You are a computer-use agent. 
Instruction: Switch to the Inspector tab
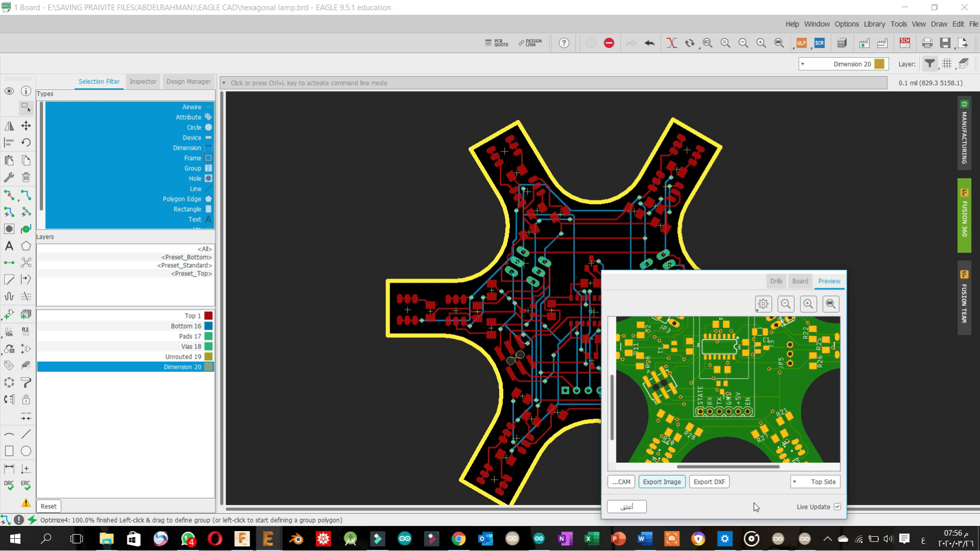tap(143, 82)
